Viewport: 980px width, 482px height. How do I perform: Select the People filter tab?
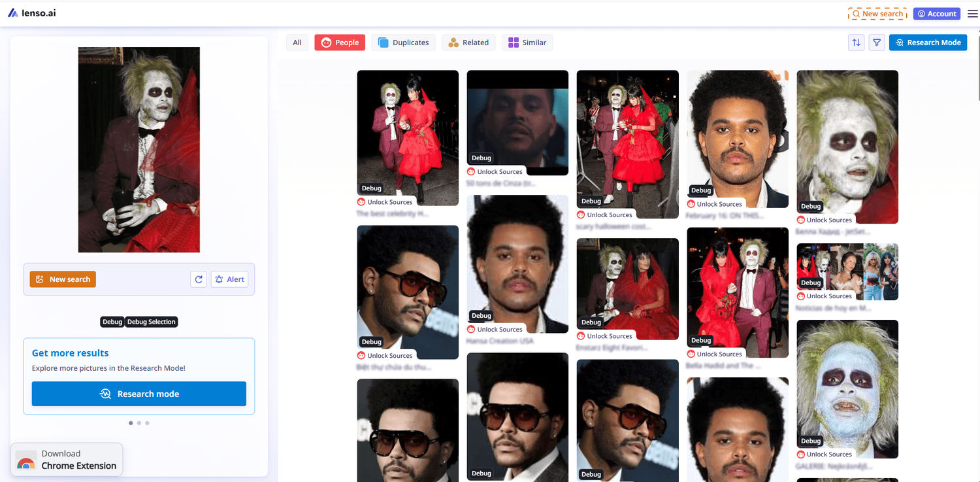click(x=340, y=43)
